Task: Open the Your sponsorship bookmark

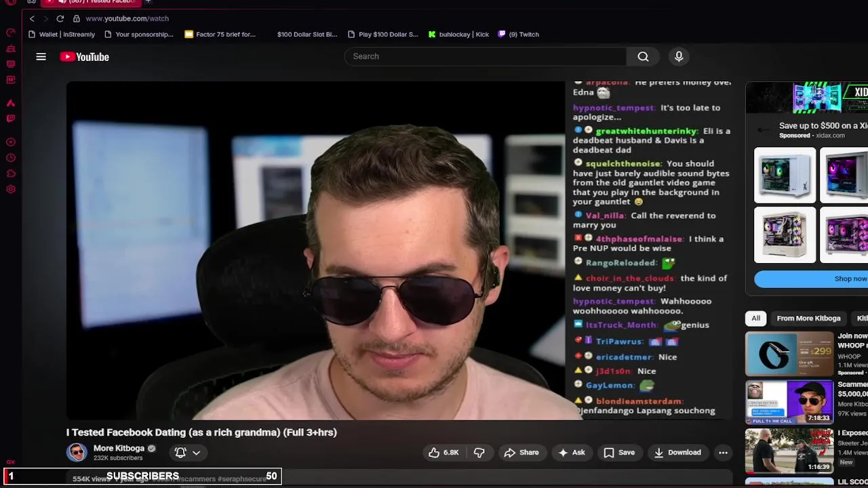Action: coord(139,34)
